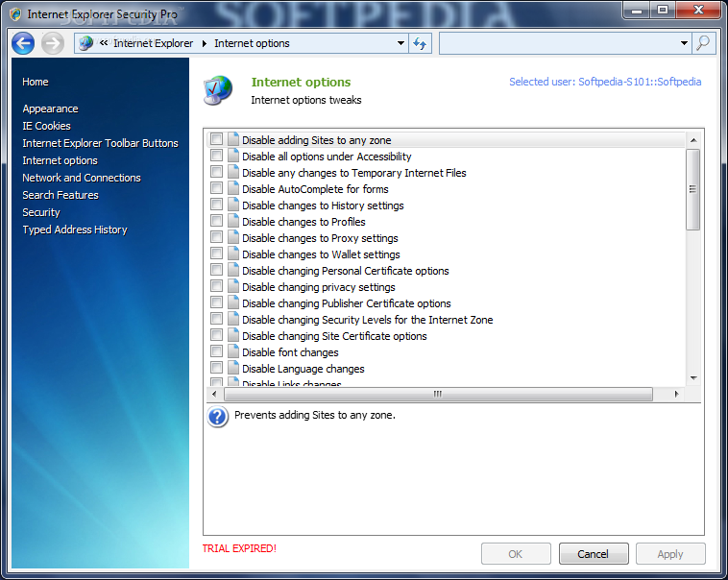Select row Disable changes to Profiles
The image size is (728, 580).
pyautogui.click(x=446, y=222)
